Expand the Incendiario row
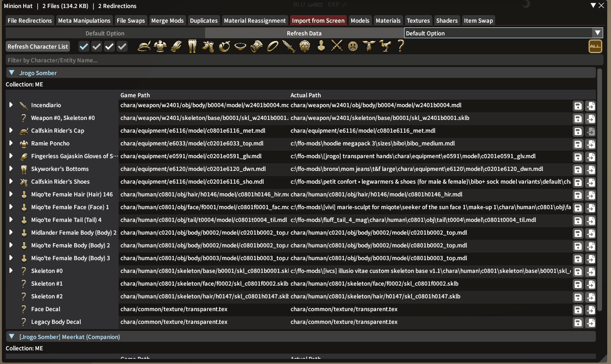Screen dimensions: 611x364 coord(11,105)
